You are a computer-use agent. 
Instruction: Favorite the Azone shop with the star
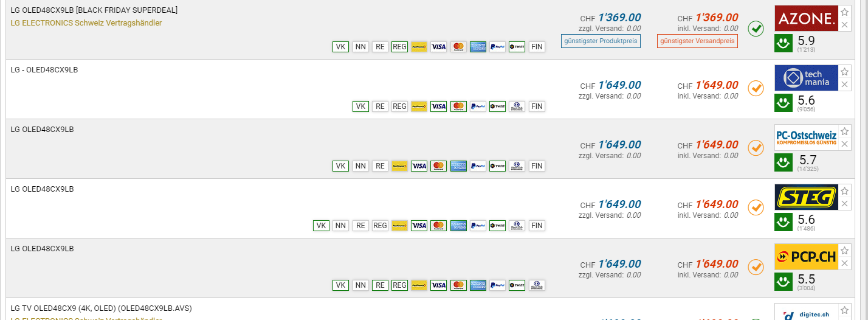[844, 12]
